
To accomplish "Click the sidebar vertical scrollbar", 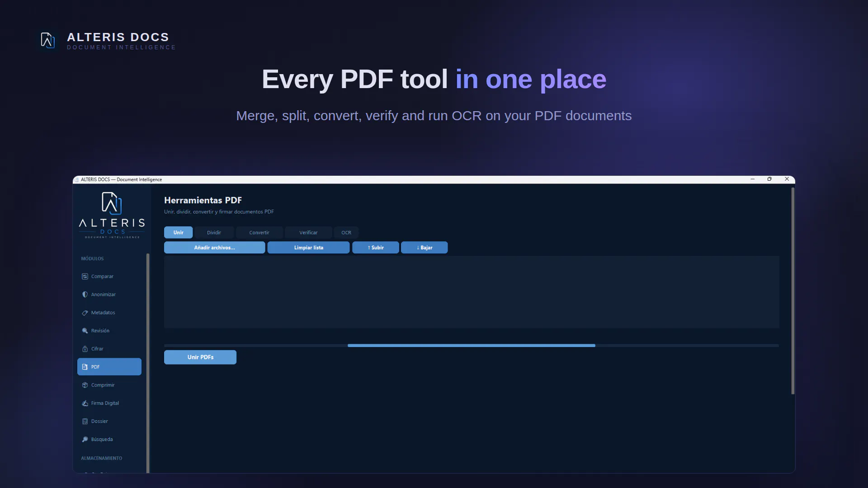I will tap(148, 363).
